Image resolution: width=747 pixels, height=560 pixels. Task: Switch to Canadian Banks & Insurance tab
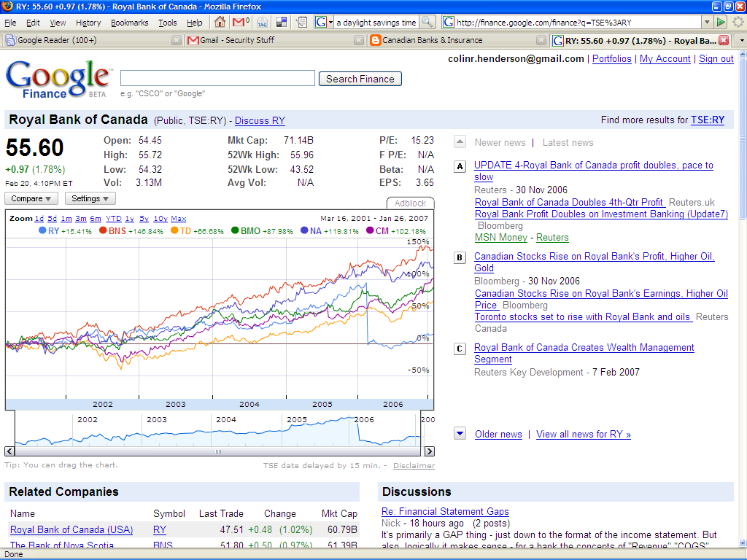click(x=432, y=40)
